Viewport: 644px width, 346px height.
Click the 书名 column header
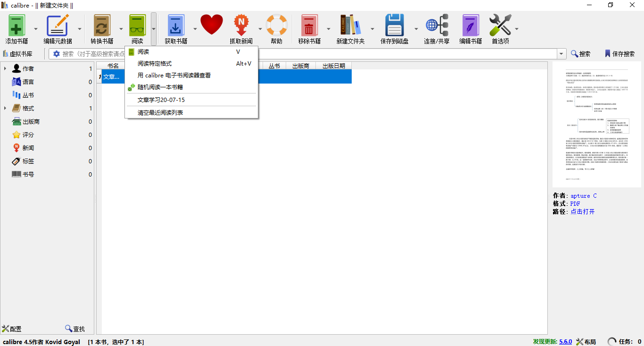click(x=113, y=66)
